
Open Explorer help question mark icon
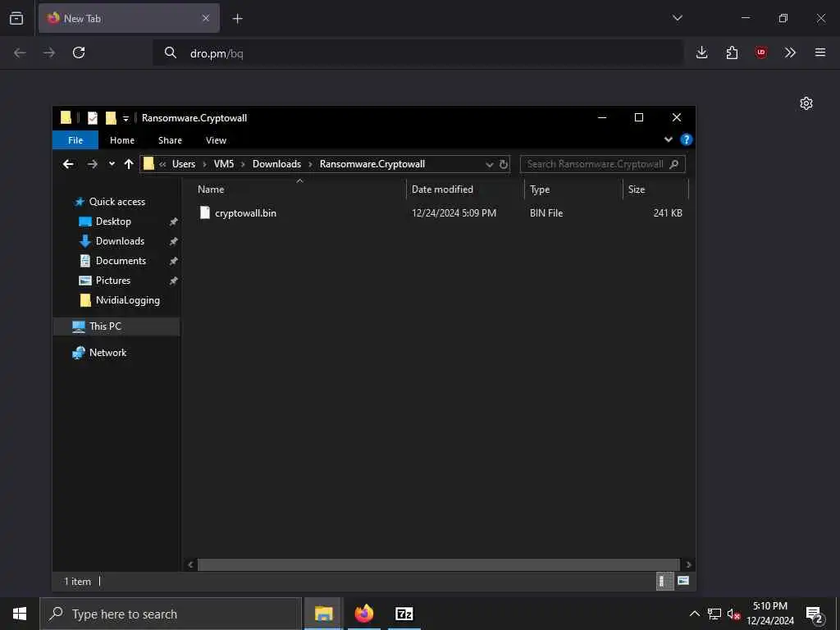coord(687,139)
